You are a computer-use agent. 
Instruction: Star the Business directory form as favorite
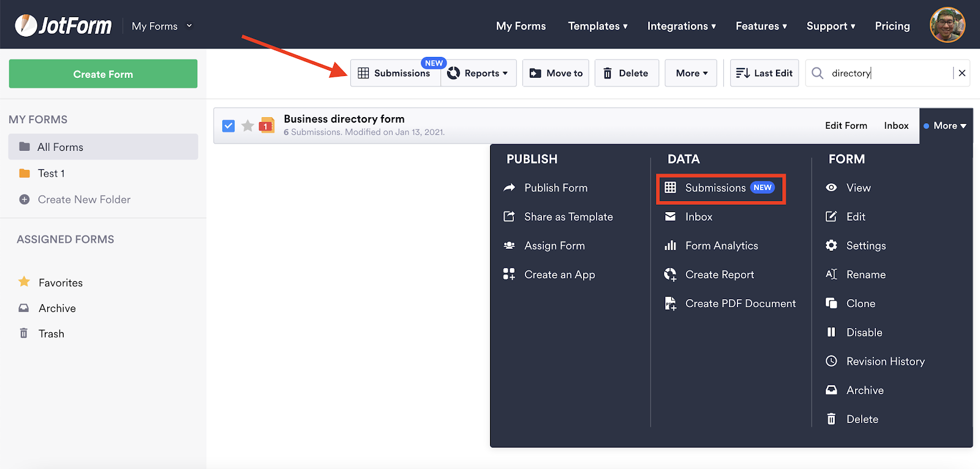click(x=247, y=126)
